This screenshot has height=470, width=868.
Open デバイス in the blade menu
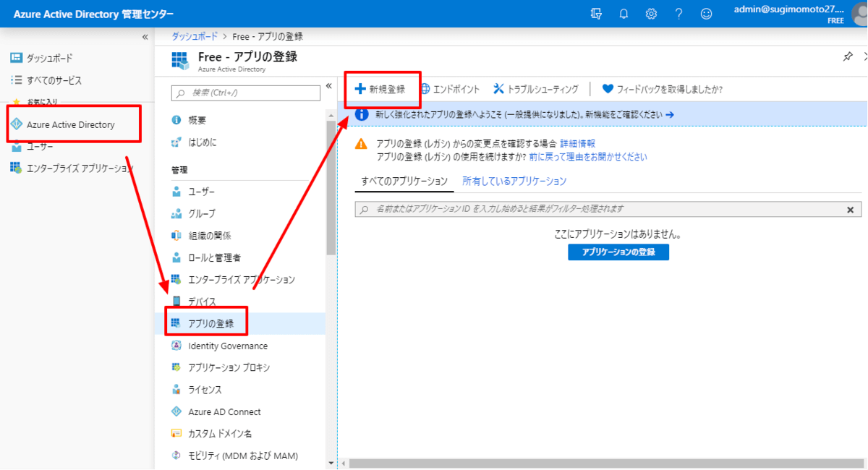coord(202,302)
